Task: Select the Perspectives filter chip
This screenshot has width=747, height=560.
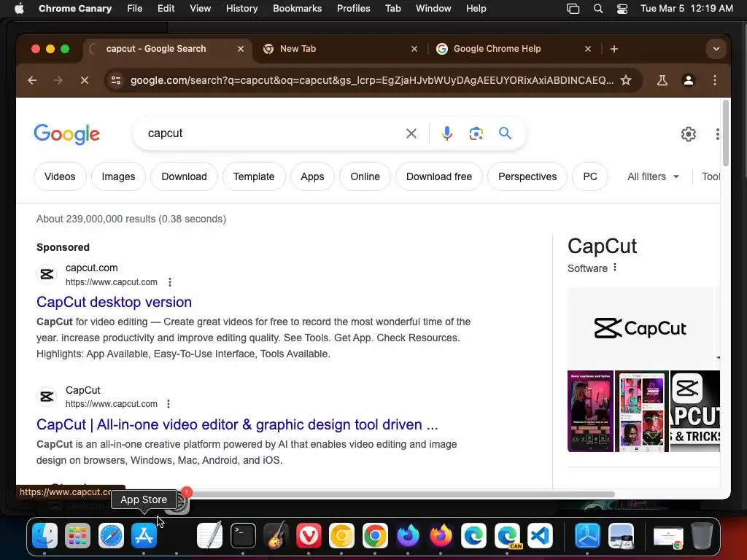Action: (x=527, y=176)
